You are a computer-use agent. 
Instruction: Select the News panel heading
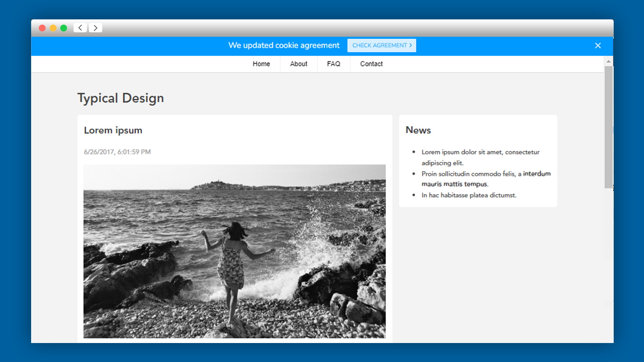pyautogui.click(x=418, y=130)
